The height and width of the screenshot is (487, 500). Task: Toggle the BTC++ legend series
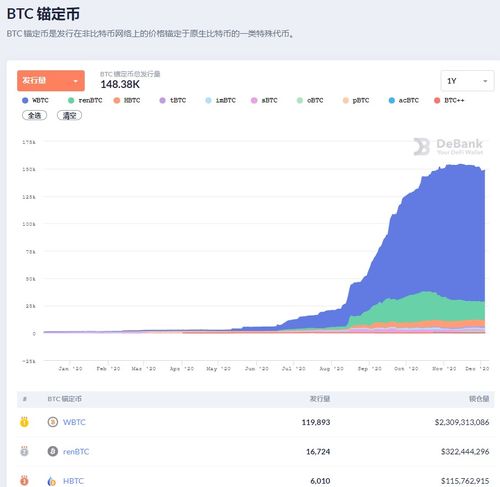(x=449, y=100)
